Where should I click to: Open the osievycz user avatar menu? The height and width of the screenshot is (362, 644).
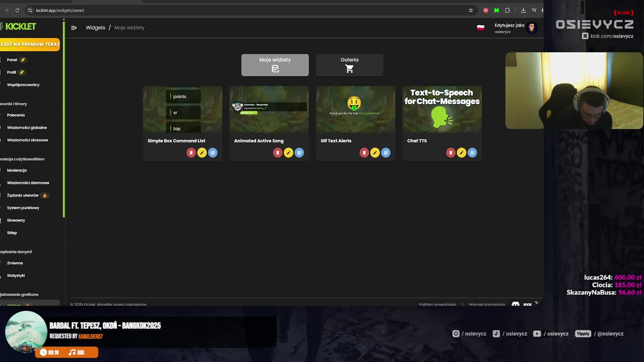click(531, 28)
